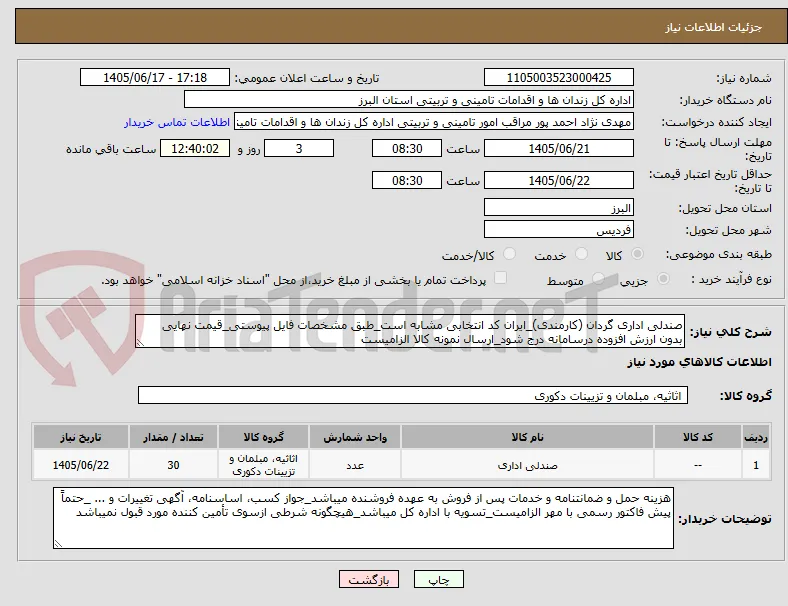Image resolution: width=788 pixels, height=606 pixels.
Task: Click the resize handle of description textarea
Action: [x=141, y=343]
